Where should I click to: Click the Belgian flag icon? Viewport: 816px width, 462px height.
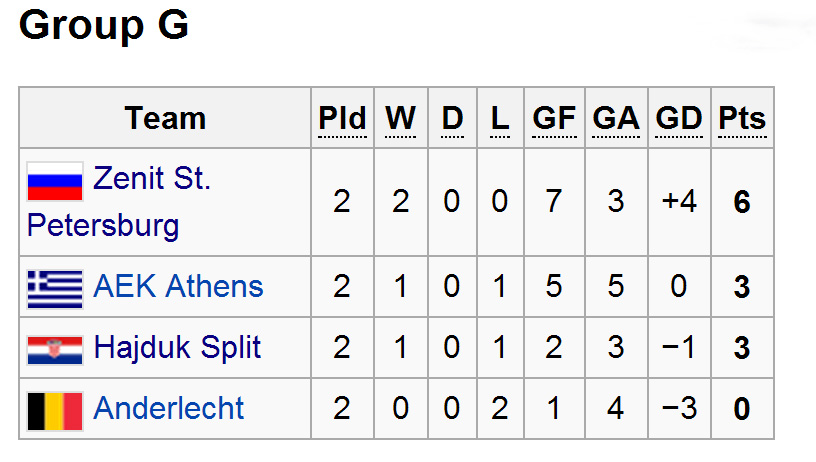click(x=55, y=410)
